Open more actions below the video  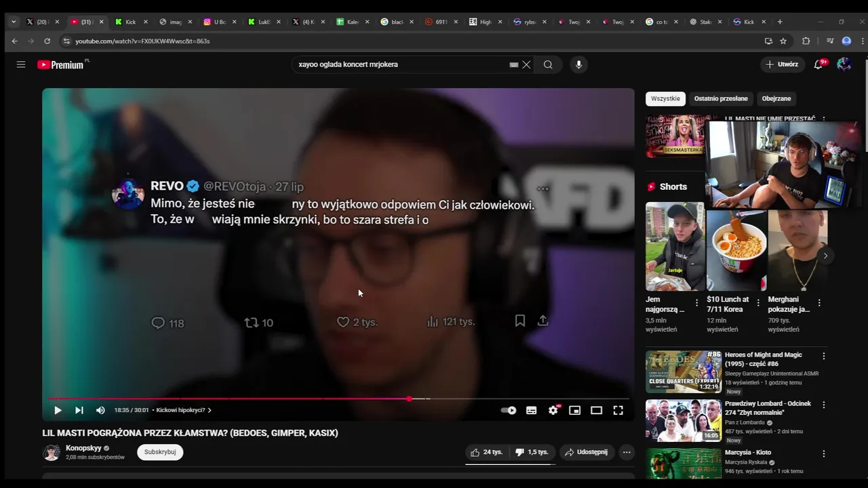627,452
